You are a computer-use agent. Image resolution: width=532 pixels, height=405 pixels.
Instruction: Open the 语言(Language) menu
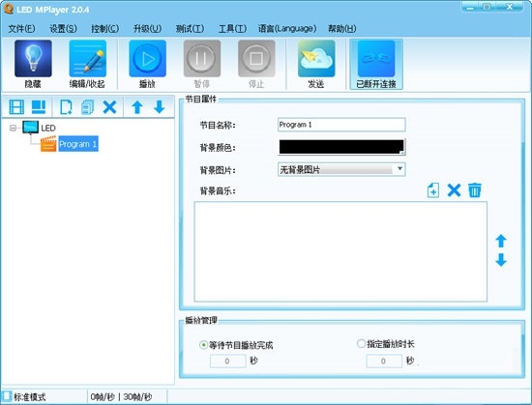(287, 29)
